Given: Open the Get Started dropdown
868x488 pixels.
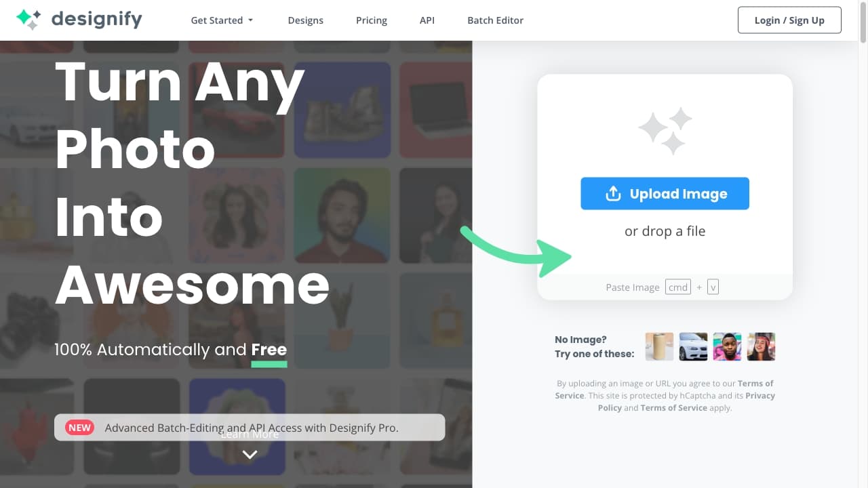Looking at the screenshot, I should [222, 20].
